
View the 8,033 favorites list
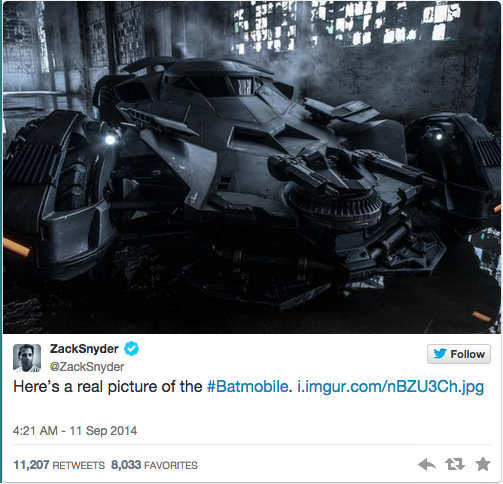coord(154,465)
